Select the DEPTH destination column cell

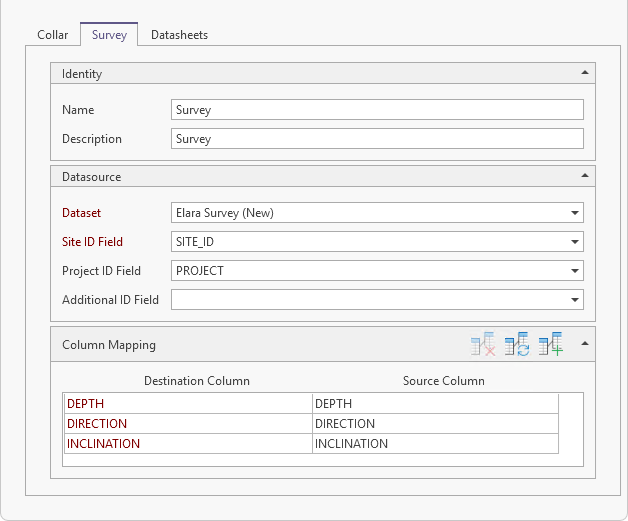click(187, 404)
